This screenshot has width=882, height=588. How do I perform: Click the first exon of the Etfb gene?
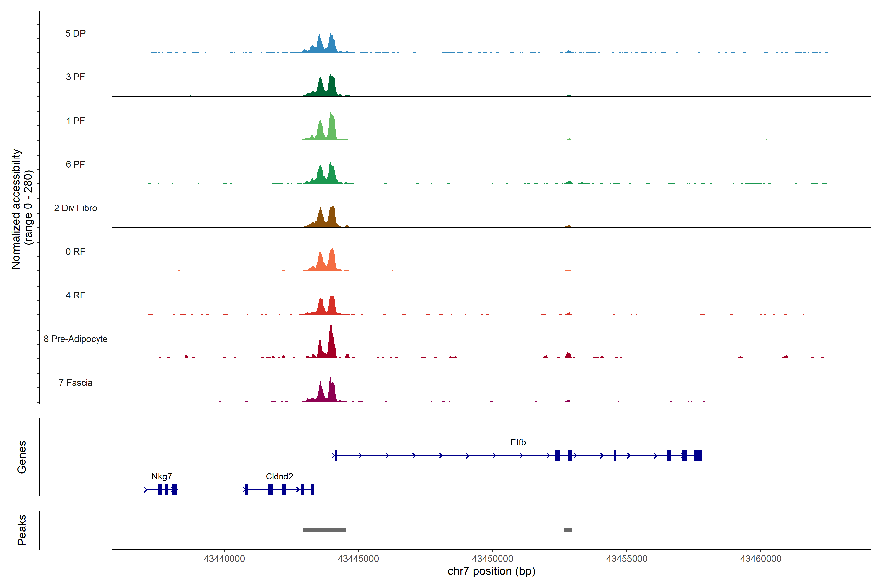(336, 455)
